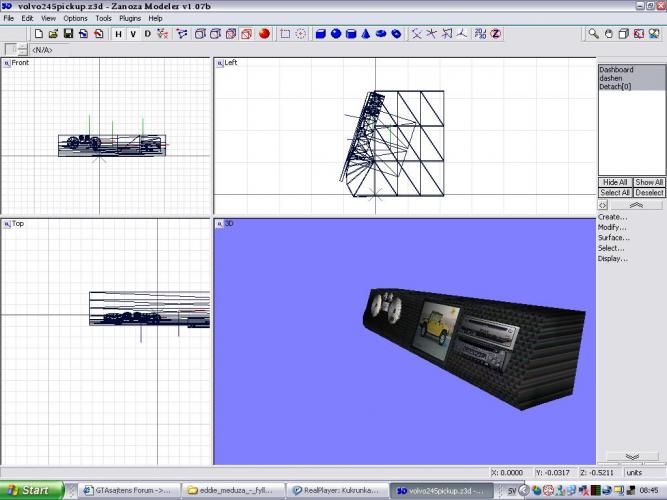Select the magnifier zoom tool
The image size is (667, 500).
593,33
